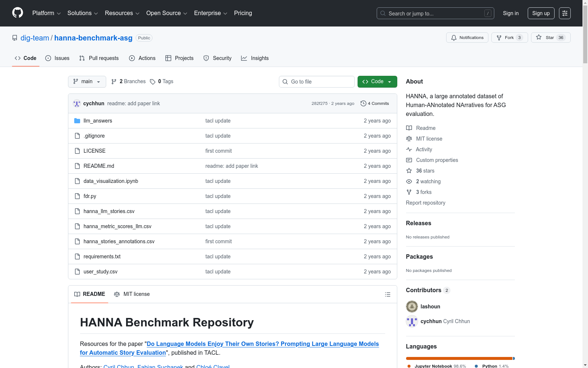Viewport: 588px width, 368px height.
Task: Open the main branch selector dropdown
Action: (x=87, y=82)
